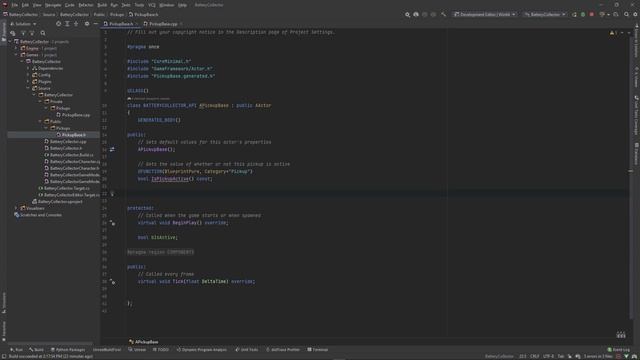640x360 pixels.
Task: Open the Unreal tool window
Action: (137, 350)
